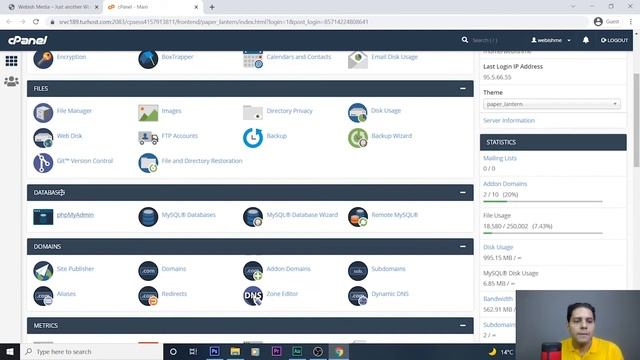
Task: Collapse the Domains section
Action: point(462,247)
